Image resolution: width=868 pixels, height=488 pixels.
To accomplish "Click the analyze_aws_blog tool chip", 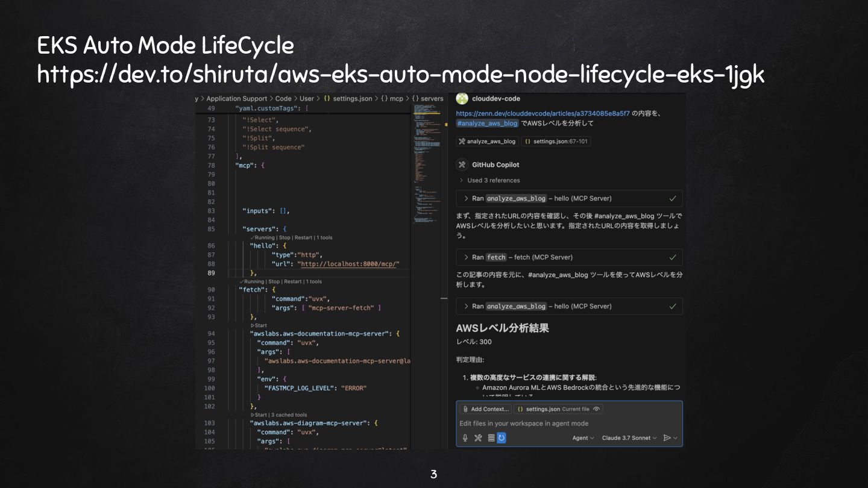I will point(487,142).
